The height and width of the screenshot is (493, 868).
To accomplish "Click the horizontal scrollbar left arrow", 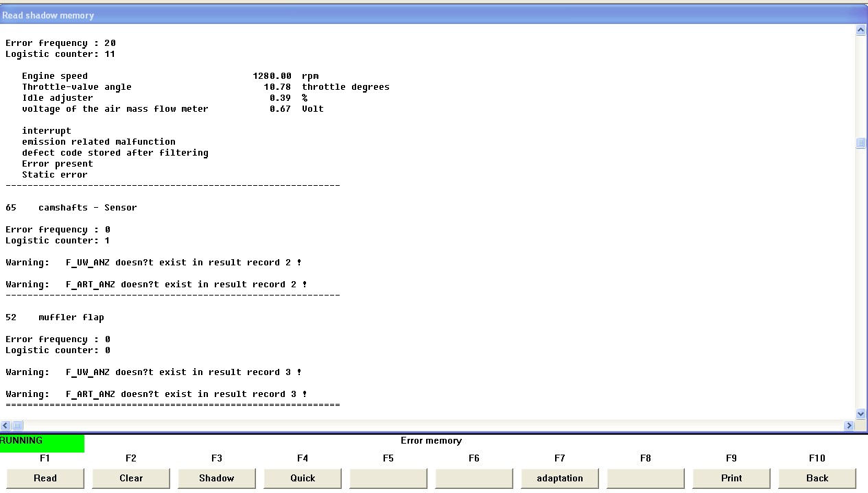I will coord(6,426).
